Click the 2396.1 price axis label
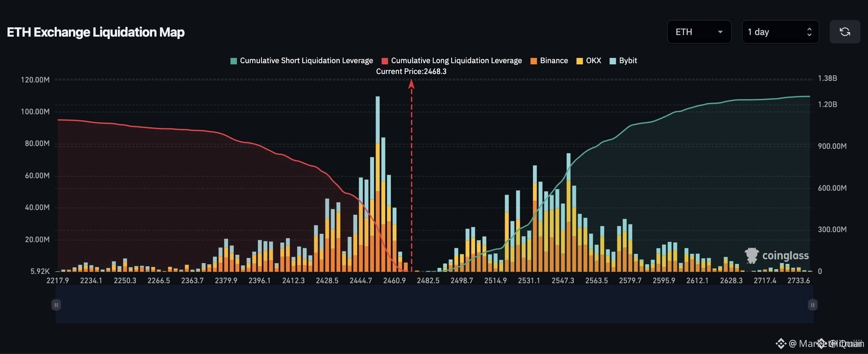868x354 pixels. click(260, 280)
